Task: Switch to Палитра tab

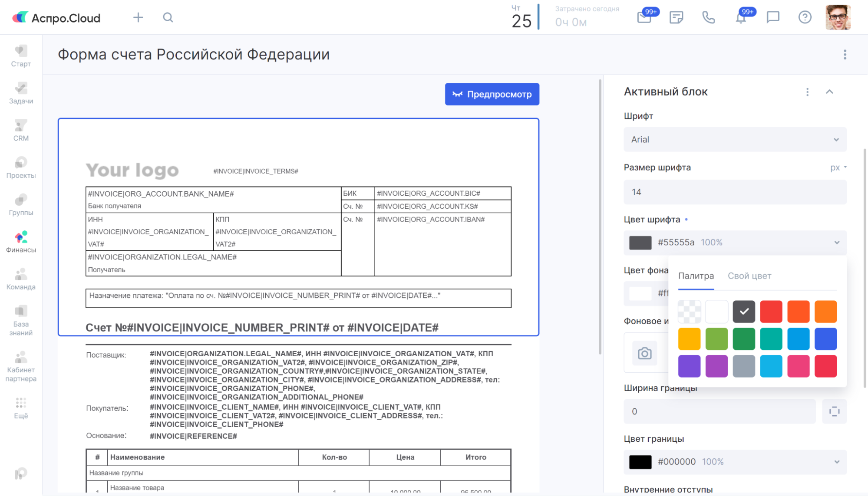Action: tap(696, 276)
